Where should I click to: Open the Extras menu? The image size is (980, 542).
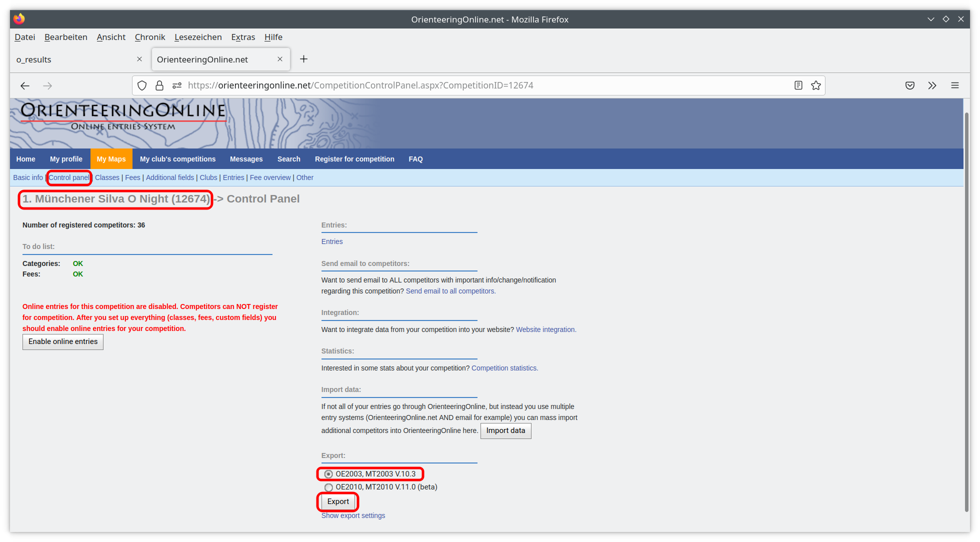point(243,37)
